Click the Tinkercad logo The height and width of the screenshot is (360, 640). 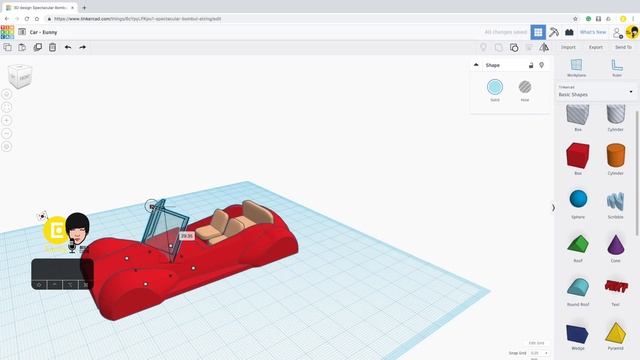click(x=7, y=32)
